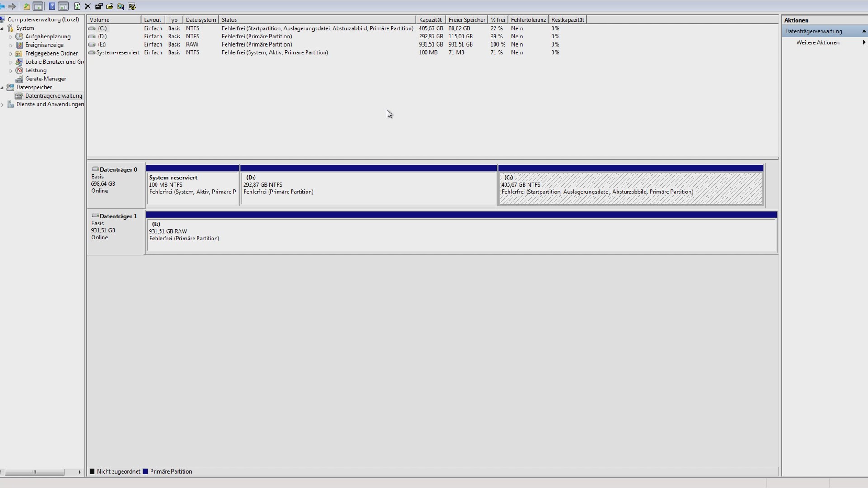
Task: Expand Dienste und Anwendungen node
Action: pos(2,105)
